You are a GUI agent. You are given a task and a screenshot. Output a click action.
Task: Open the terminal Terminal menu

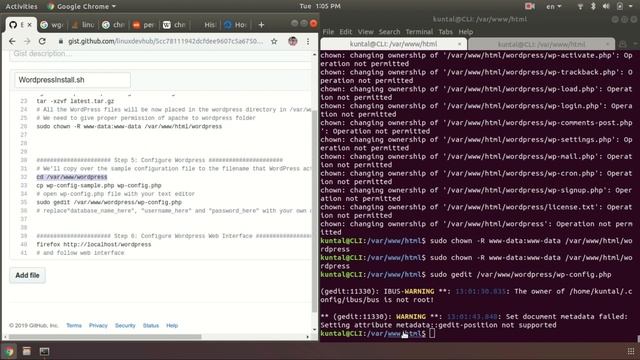(419, 32)
